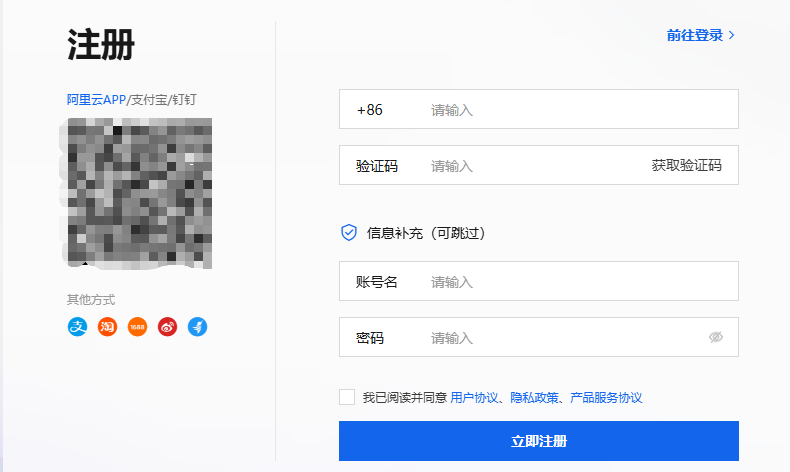This screenshot has height=472, width=790.
Task: Click the 阿里云APP link
Action: (96, 100)
